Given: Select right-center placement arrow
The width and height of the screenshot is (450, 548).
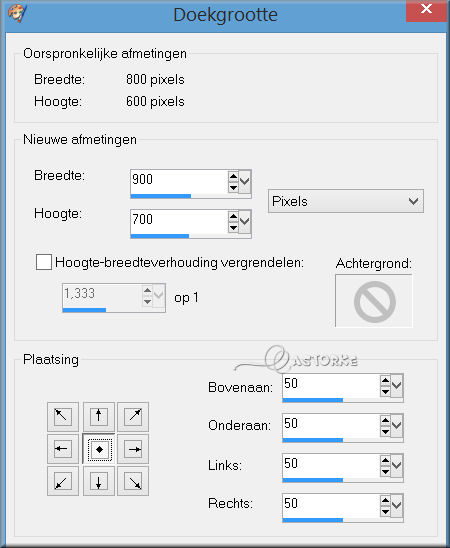Looking at the screenshot, I should [133, 449].
